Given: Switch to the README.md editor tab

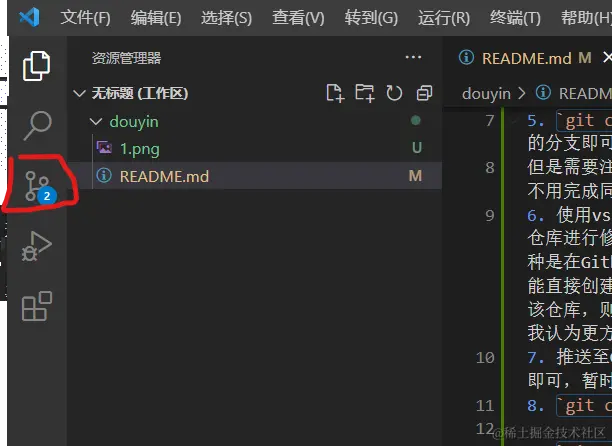Looking at the screenshot, I should click(527, 59).
